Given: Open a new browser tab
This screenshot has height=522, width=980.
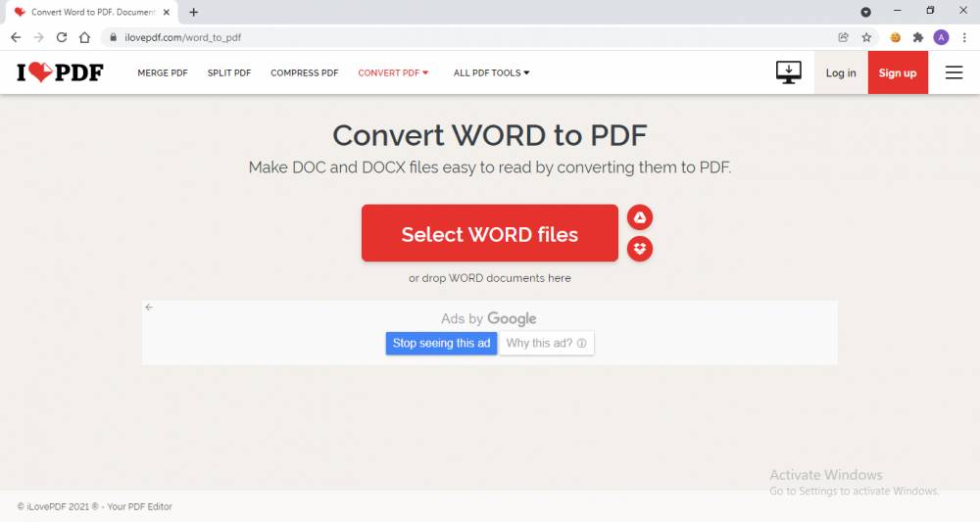Looking at the screenshot, I should point(194,12).
